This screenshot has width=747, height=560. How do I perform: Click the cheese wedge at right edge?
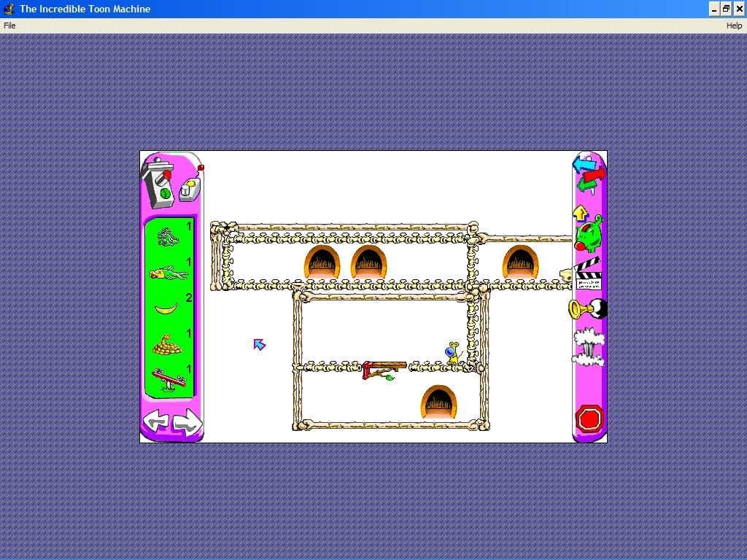[566, 275]
